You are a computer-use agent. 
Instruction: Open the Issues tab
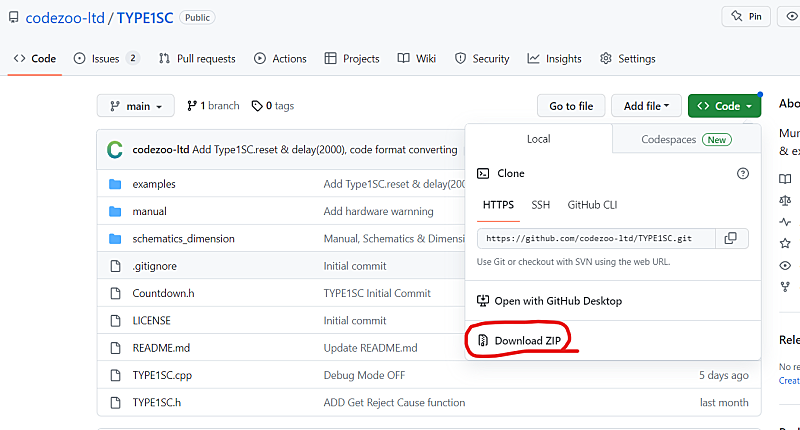(106, 59)
